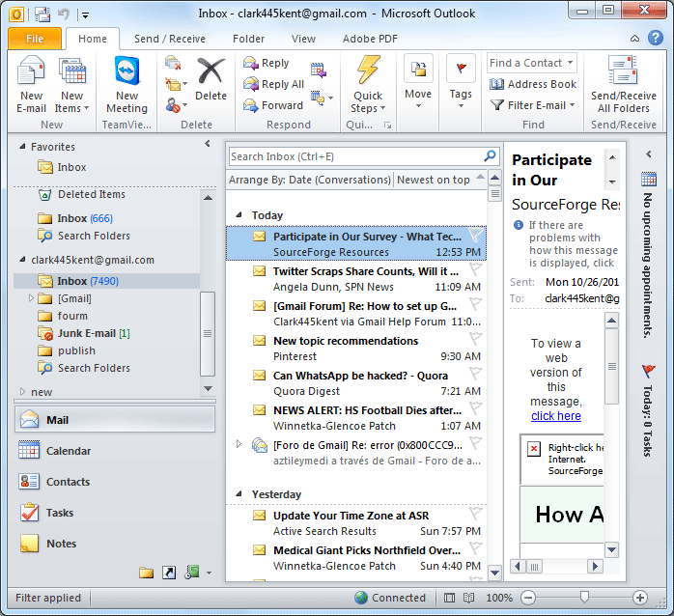Open Favorites Inbox folder
The image size is (674, 616).
coord(62,167)
